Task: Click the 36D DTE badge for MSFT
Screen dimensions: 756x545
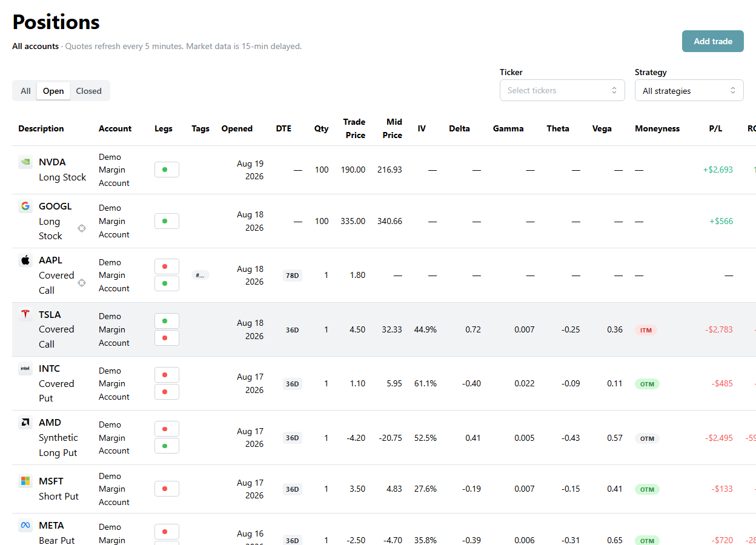Action: pos(293,489)
